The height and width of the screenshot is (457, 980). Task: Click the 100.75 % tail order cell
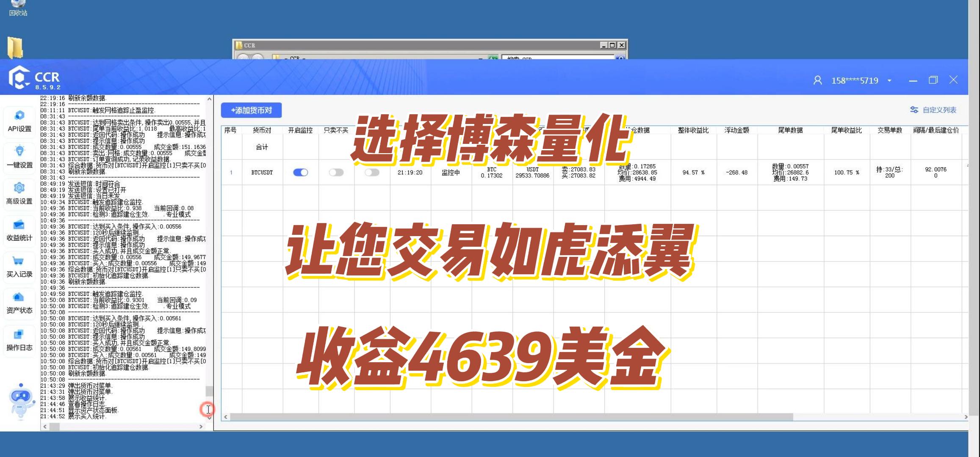(846, 173)
